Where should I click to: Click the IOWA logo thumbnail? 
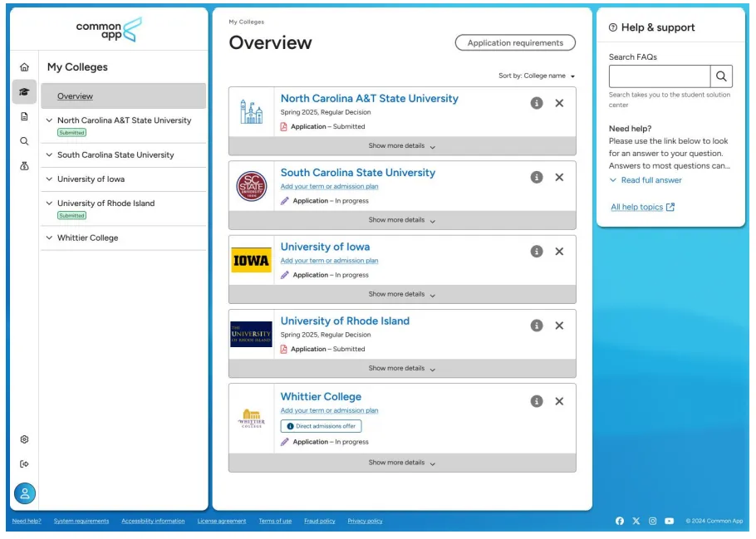click(x=251, y=260)
